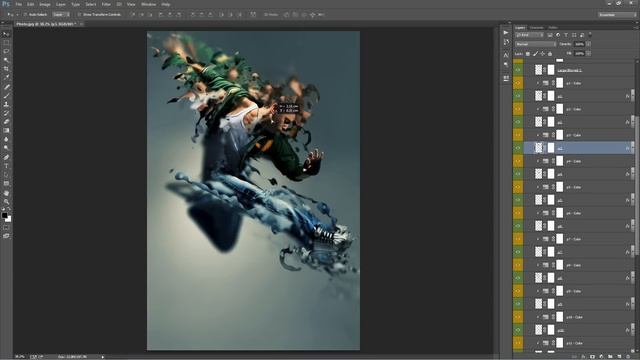Image resolution: width=640 pixels, height=360 pixels.
Task: Click the foreground color swatch
Action: (x=4, y=215)
